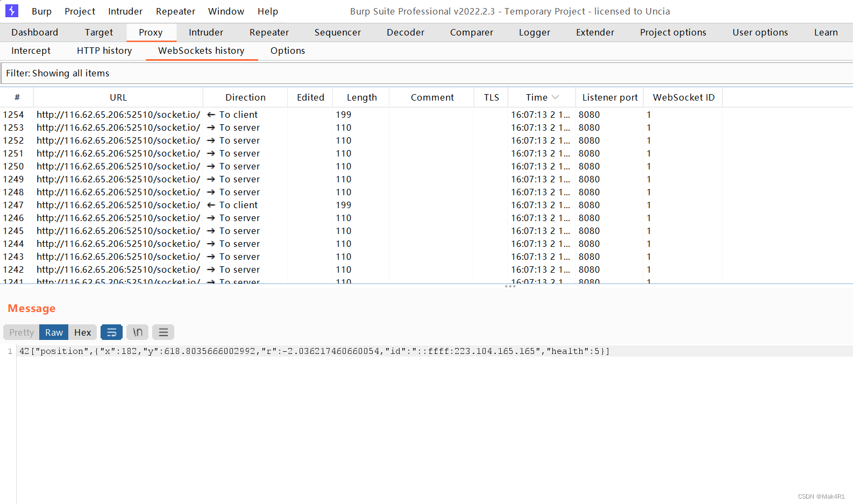The height and width of the screenshot is (504, 853).
Task: Select message row 1253
Action: coord(361,127)
